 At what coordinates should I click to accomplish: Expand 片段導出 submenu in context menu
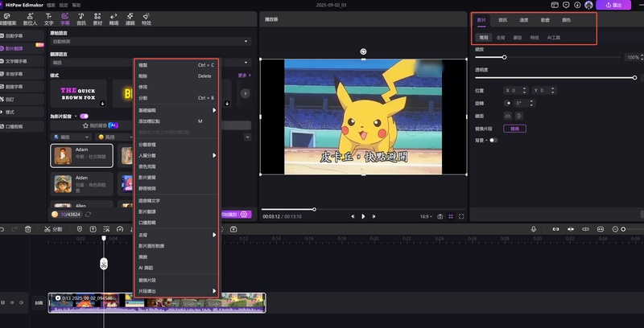[176, 291]
